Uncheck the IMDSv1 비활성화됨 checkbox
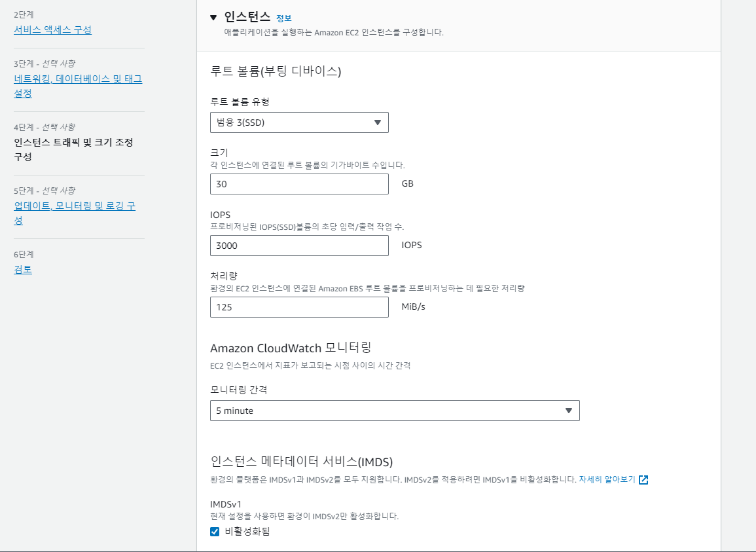 (x=215, y=532)
